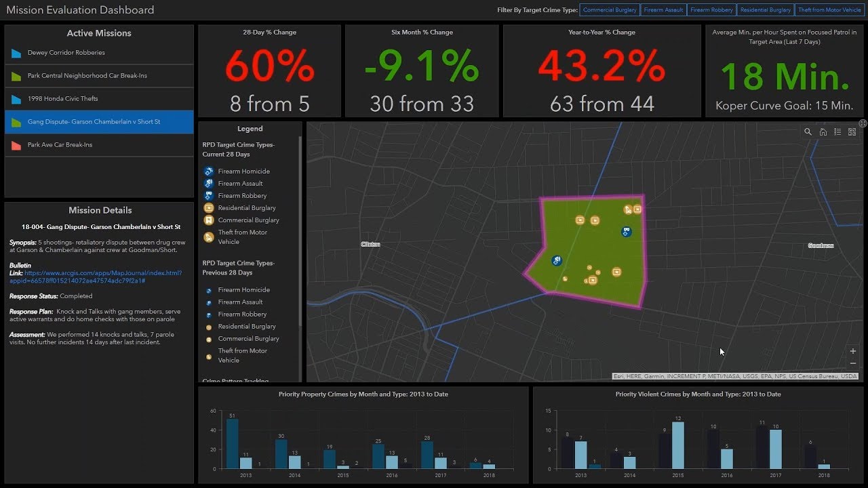
Task: Click the Theft from Motor Vehicle map marker
Action: coord(629,210)
